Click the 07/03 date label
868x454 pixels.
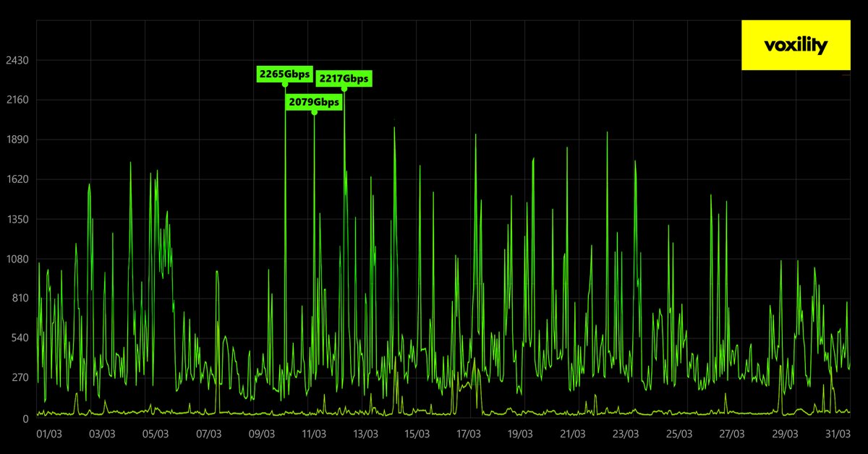pos(208,434)
